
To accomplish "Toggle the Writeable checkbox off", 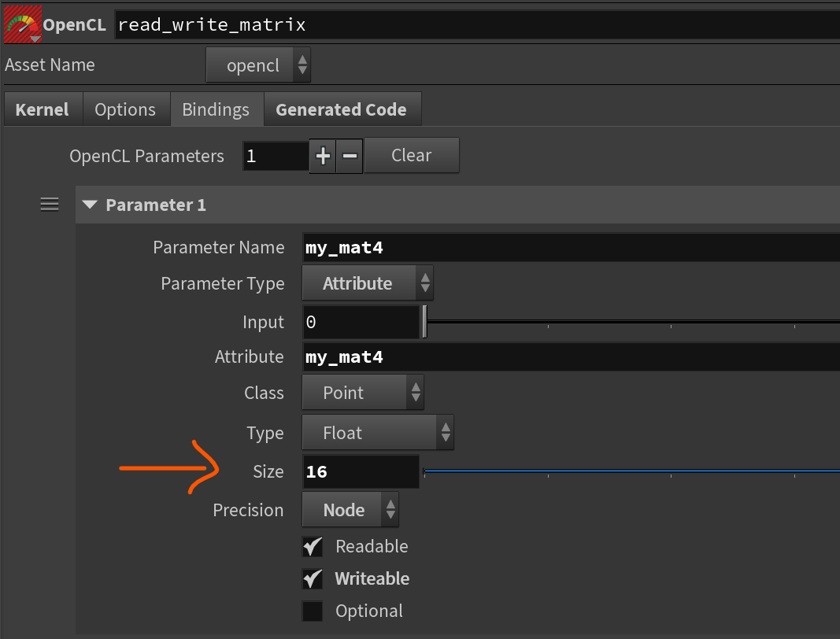I will (313, 579).
